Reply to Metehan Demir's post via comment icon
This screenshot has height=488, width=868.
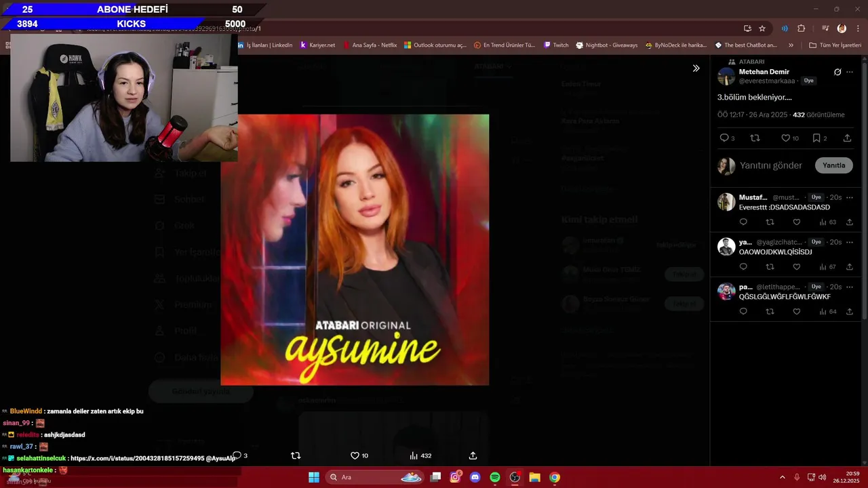click(x=724, y=138)
